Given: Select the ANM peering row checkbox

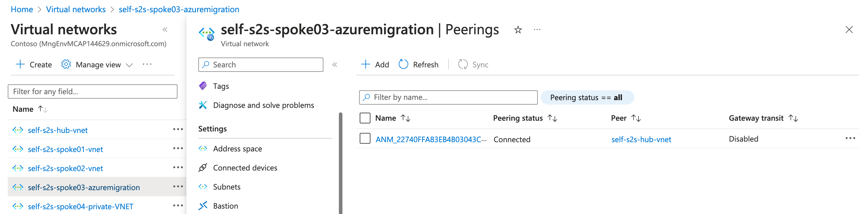Looking at the screenshot, I should [365, 139].
